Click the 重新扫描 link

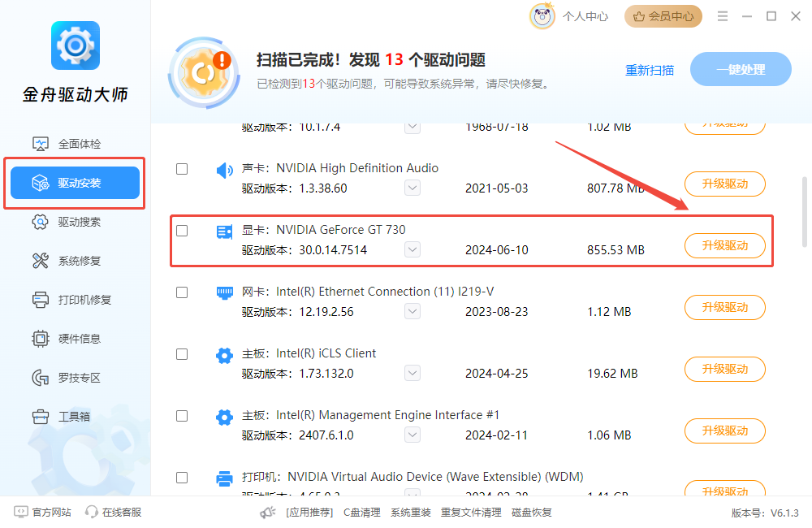650,70
